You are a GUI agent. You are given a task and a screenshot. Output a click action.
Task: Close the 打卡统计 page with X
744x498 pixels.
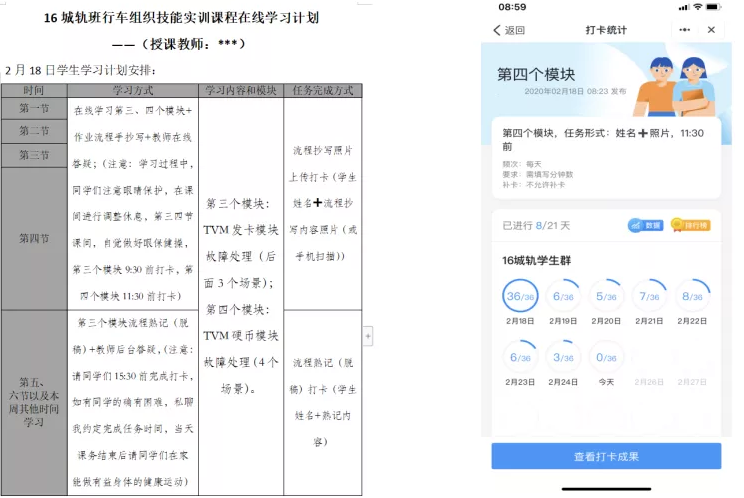click(711, 30)
